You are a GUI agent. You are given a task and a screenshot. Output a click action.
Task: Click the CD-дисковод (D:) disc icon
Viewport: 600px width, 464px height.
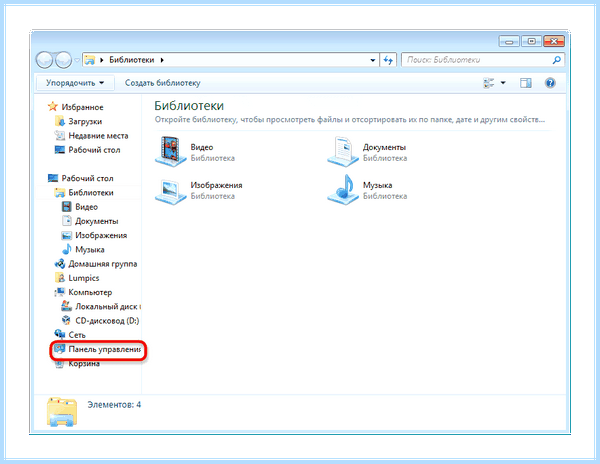point(67,321)
